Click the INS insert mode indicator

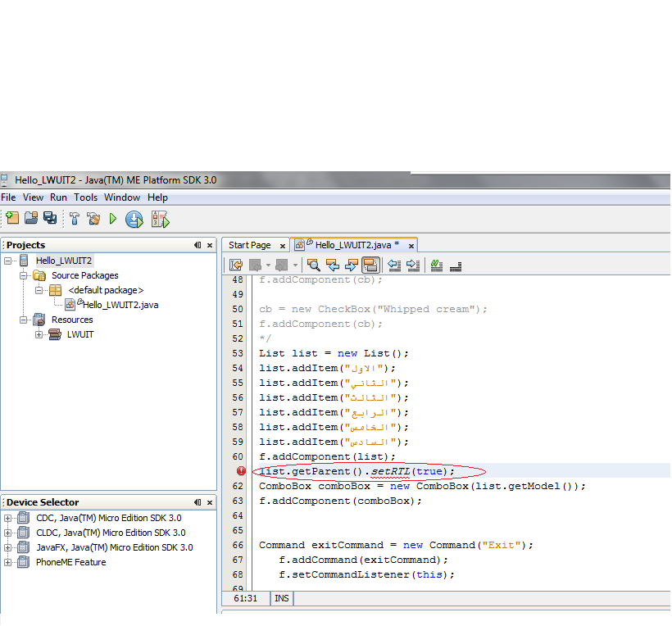[282, 598]
